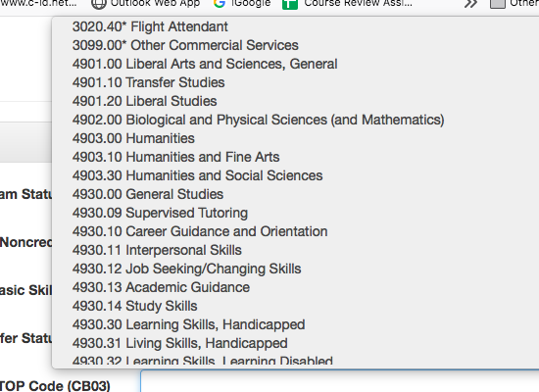Choose 4902.00 Biological and Physical Sciences
Image resolution: width=539 pixels, height=392 pixels.
[296, 120]
